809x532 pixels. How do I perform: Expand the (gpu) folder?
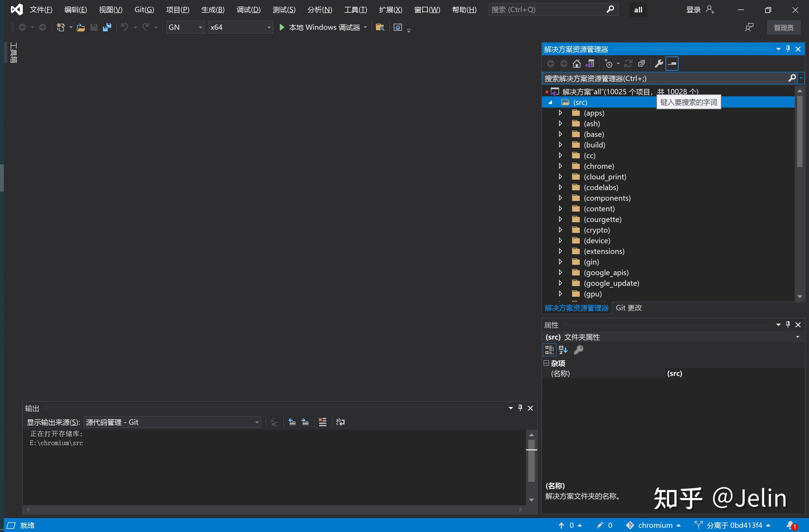pyautogui.click(x=561, y=294)
